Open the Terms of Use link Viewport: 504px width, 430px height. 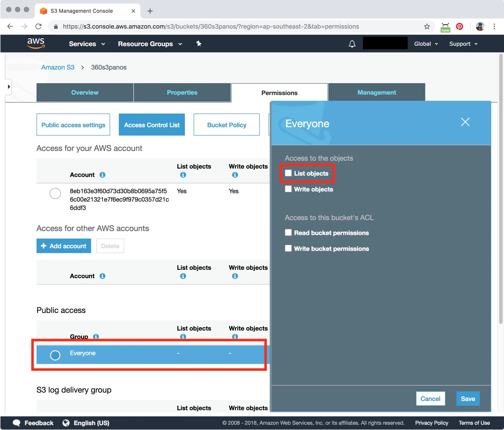[474, 423]
